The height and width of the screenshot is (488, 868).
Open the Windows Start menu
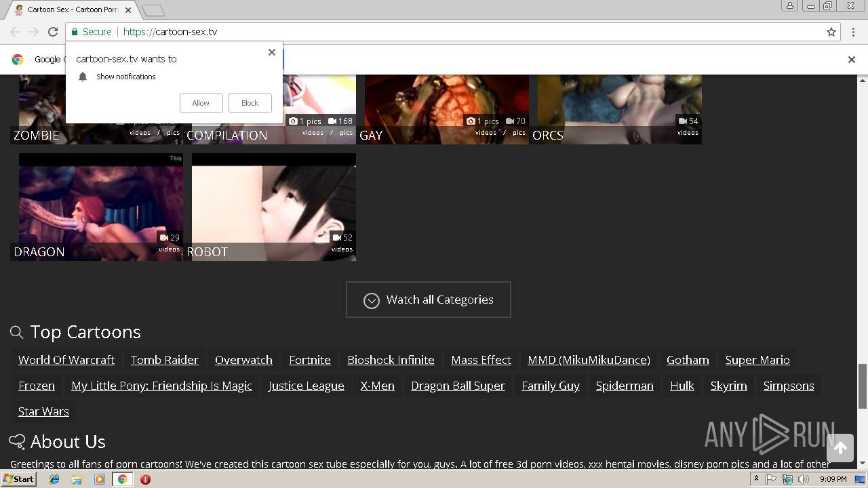coord(18,479)
